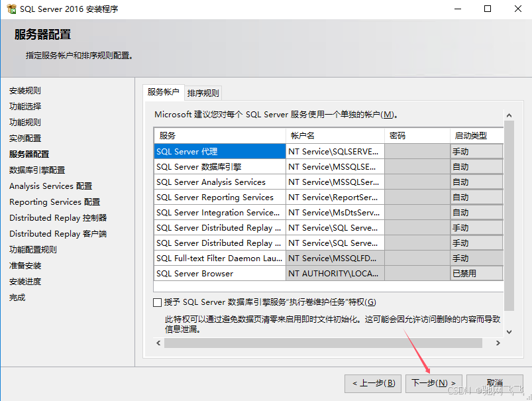Click left arrow of horizontal scrollbar

(x=158, y=343)
